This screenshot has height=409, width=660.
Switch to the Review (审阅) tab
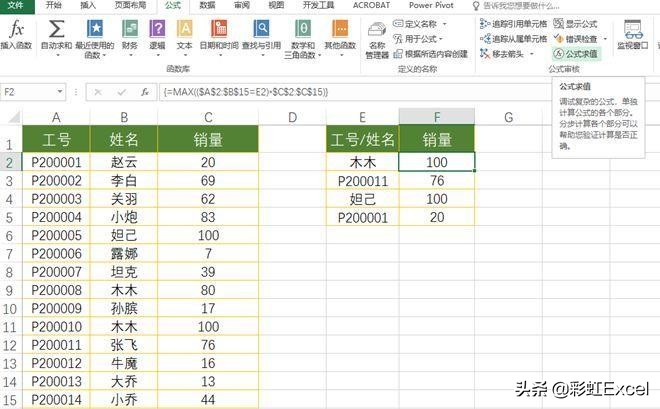242,5
